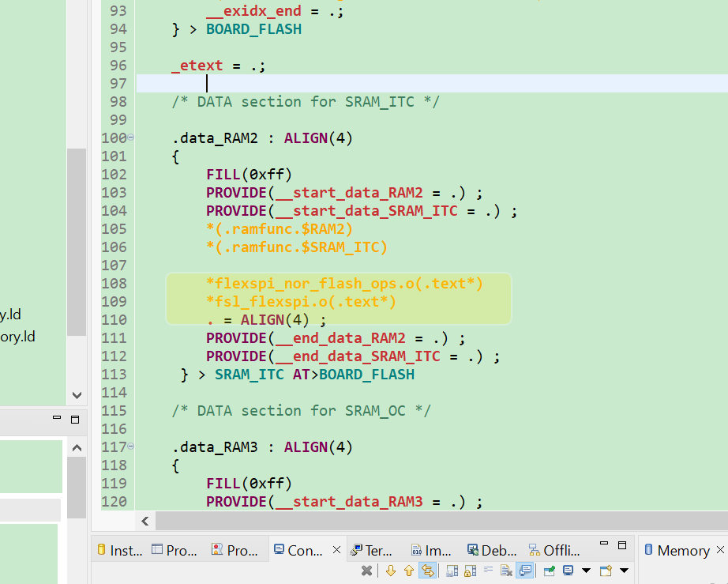Click the file ending in 'ory.ld'

pos(17,337)
